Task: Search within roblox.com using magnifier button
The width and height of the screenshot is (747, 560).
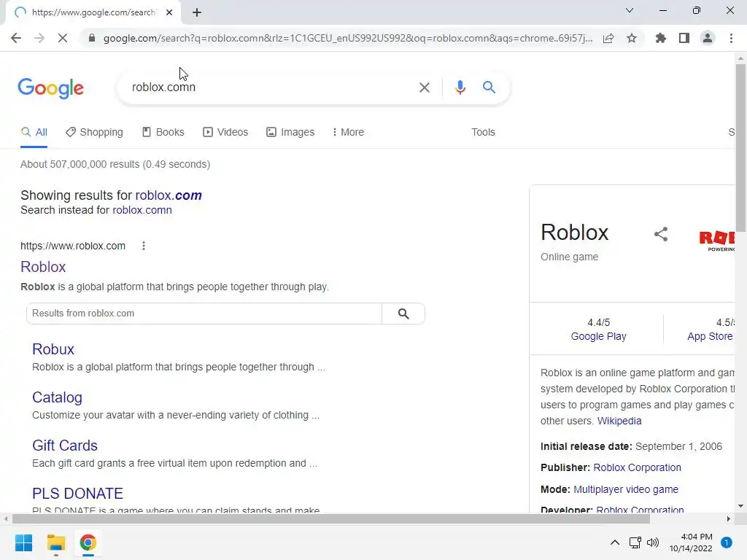Action: (403, 314)
